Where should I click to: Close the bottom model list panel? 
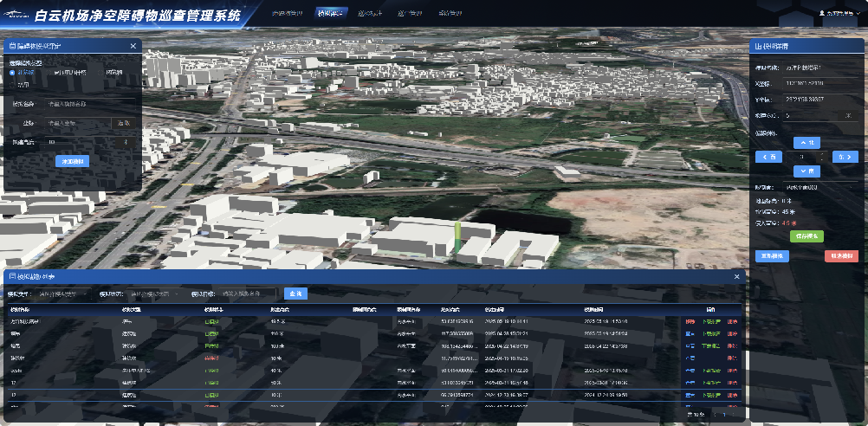pyautogui.click(x=737, y=276)
